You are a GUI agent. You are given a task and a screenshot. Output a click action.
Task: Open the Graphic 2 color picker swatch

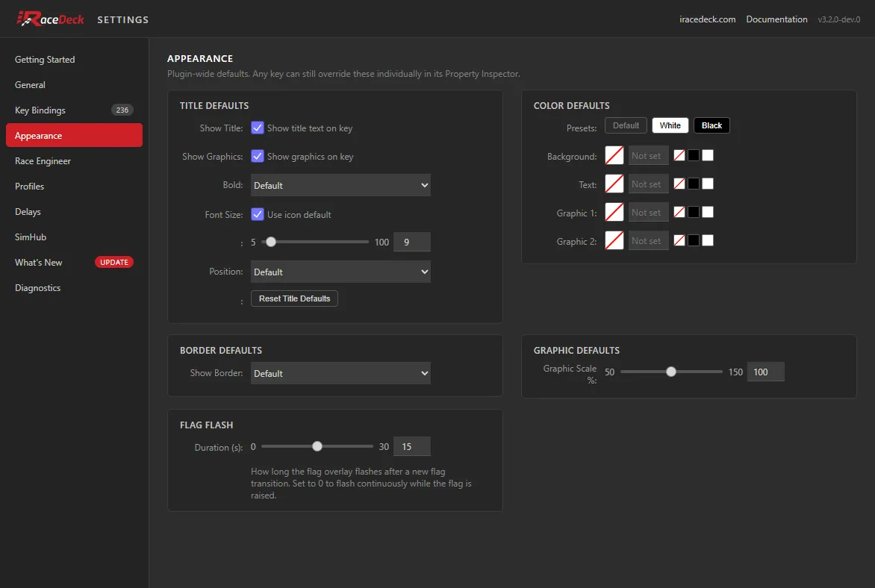(614, 240)
